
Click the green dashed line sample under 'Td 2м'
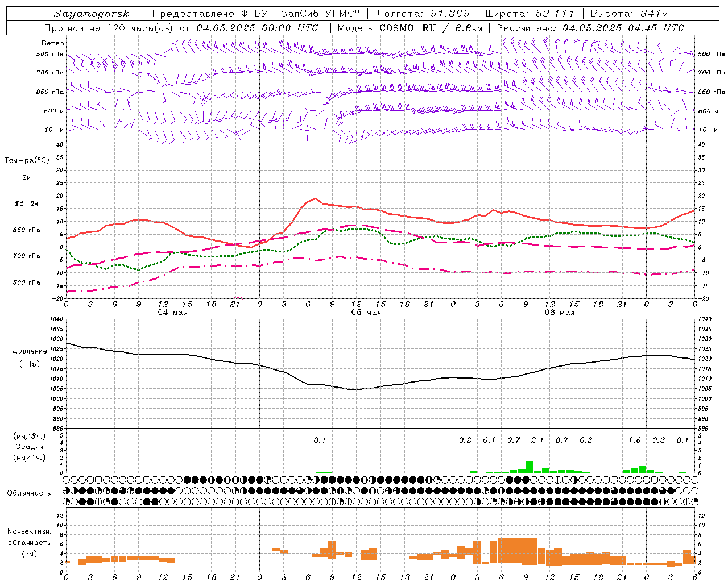click(26, 210)
